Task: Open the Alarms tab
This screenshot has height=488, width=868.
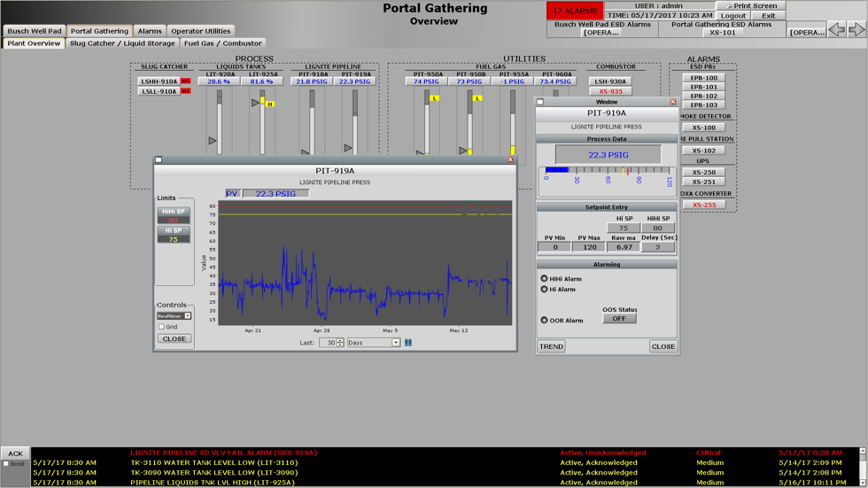Action: (x=150, y=31)
